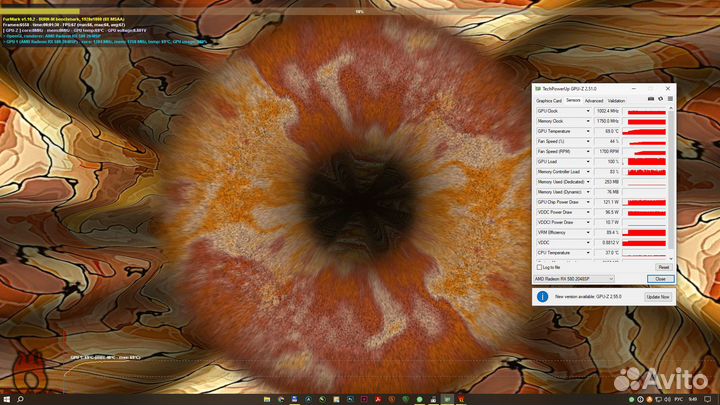The height and width of the screenshot is (405, 720).
Task: Expand the GPU Clock sensor dropdown
Action: (x=588, y=110)
